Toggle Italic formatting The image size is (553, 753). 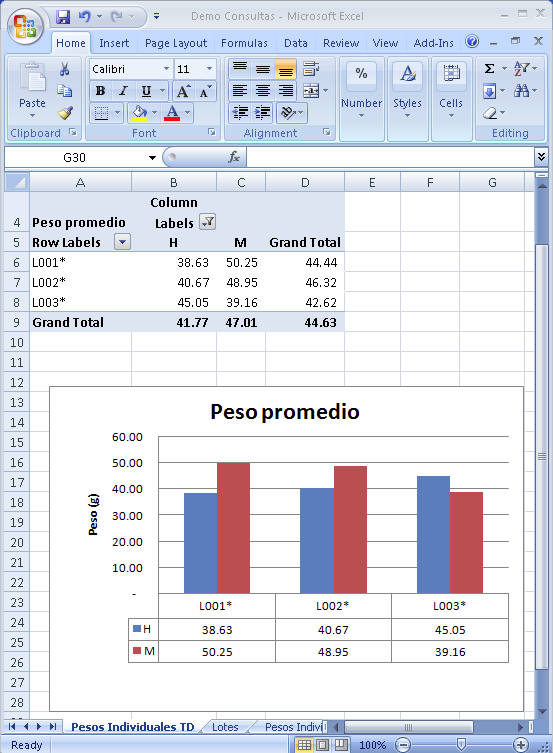point(123,91)
